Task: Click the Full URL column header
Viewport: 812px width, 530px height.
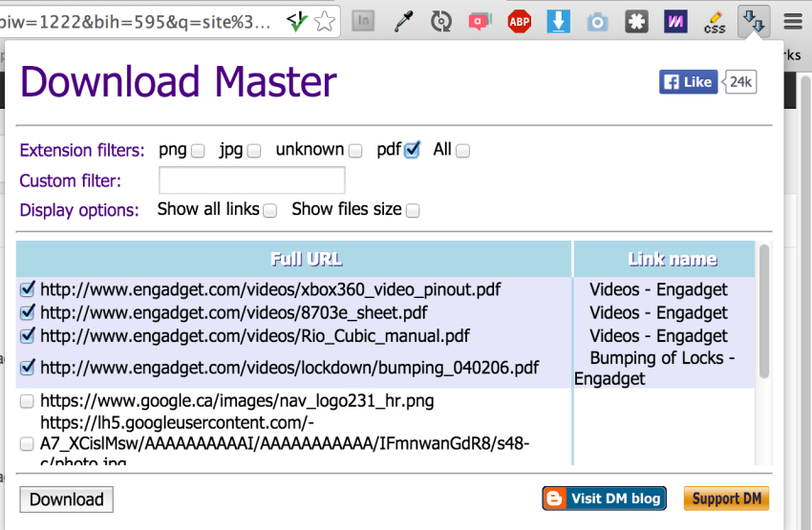Action: [293, 259]
